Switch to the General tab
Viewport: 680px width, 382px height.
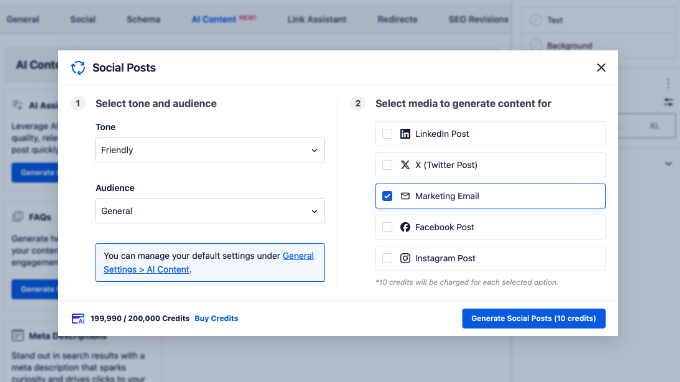coord(23,20)
